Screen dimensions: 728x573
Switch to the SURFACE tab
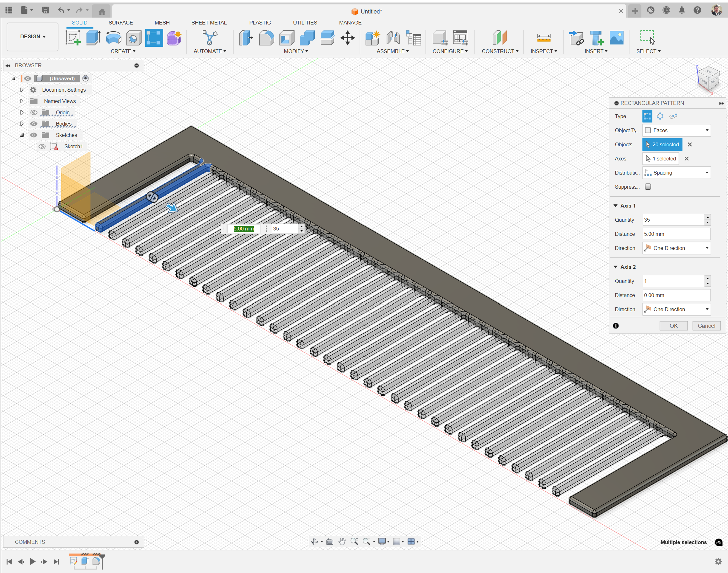click(x=121, y=23)
